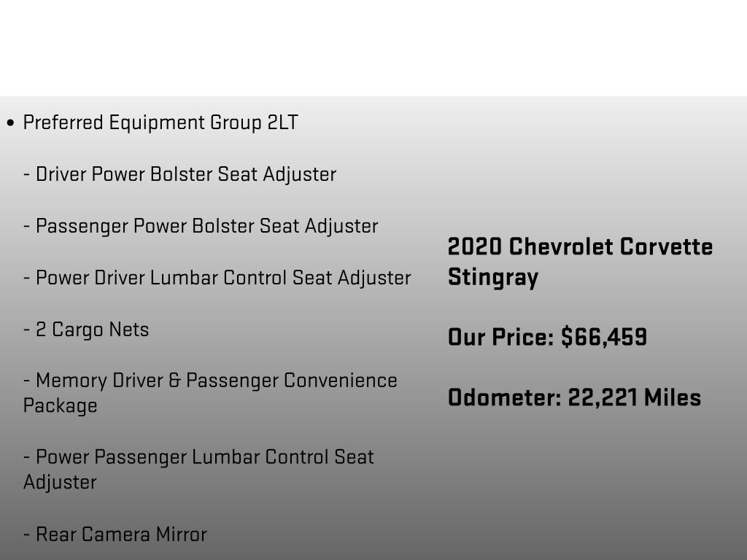Image resolution: width=747 pixels, height=560 pixels.
Task: Click the bullet point before Preferred Equipment
Action: pos(10,122)
